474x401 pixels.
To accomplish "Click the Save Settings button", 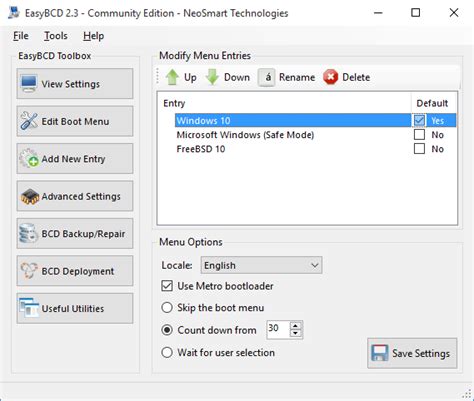I will (412, 353).
